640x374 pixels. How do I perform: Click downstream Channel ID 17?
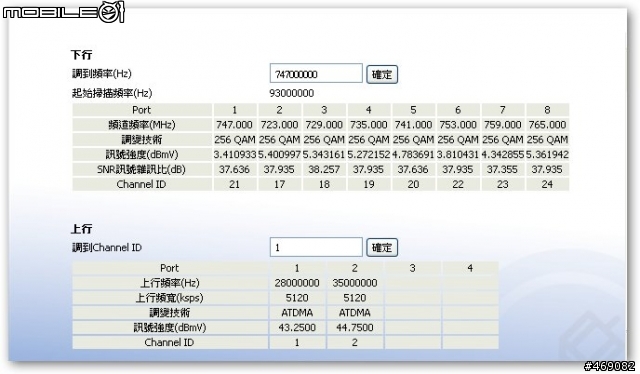tap(279, 185)
